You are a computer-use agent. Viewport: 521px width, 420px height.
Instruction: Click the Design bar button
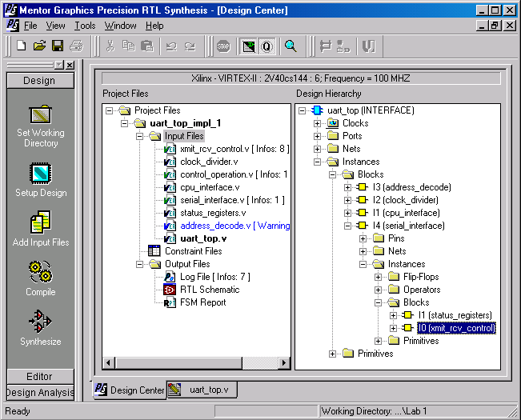point(40,80)
